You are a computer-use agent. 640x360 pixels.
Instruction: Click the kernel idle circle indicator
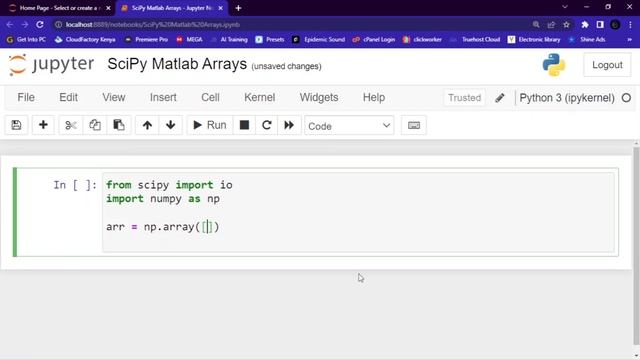pos(626,98)
